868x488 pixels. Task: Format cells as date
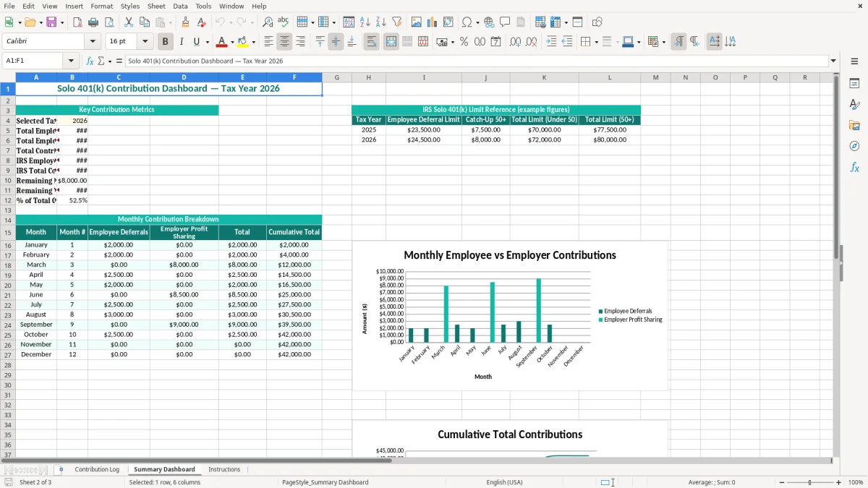495,42
